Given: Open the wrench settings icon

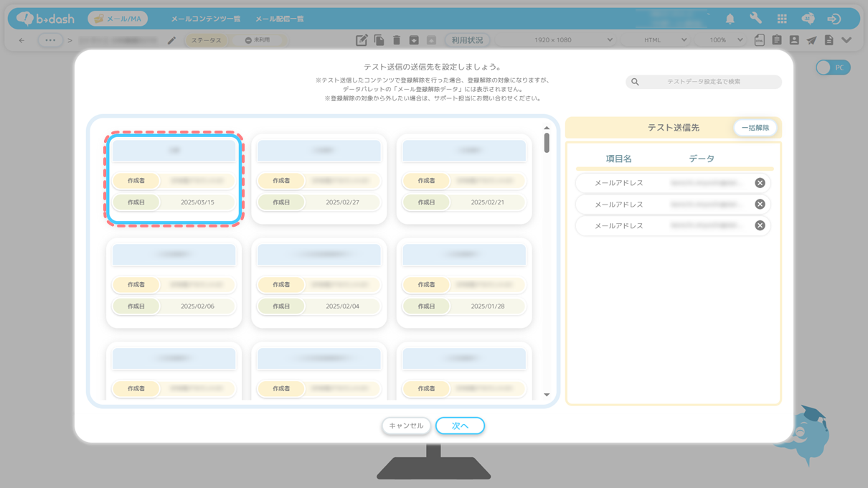Looking at the screenshot, I should pyautogui.click(x=755, y=19).
